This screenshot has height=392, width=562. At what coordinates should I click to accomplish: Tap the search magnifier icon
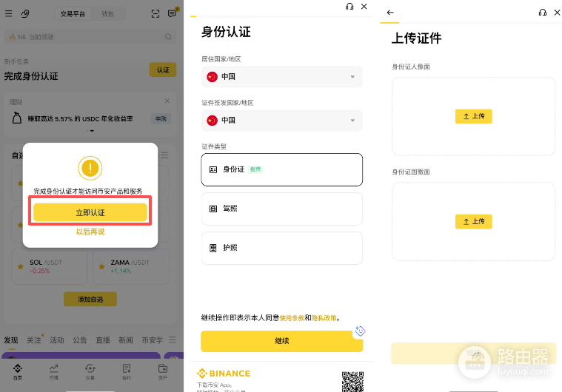click(168, 36)
